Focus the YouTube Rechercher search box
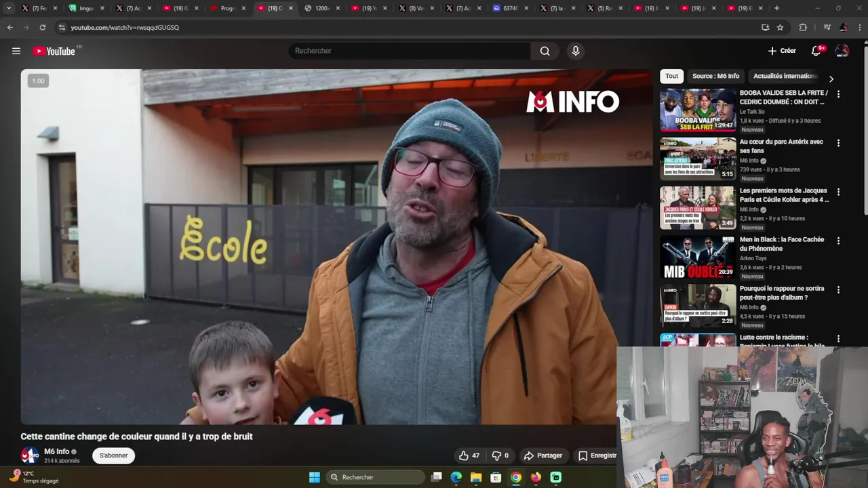868x488 pixels. click(410, 51)
